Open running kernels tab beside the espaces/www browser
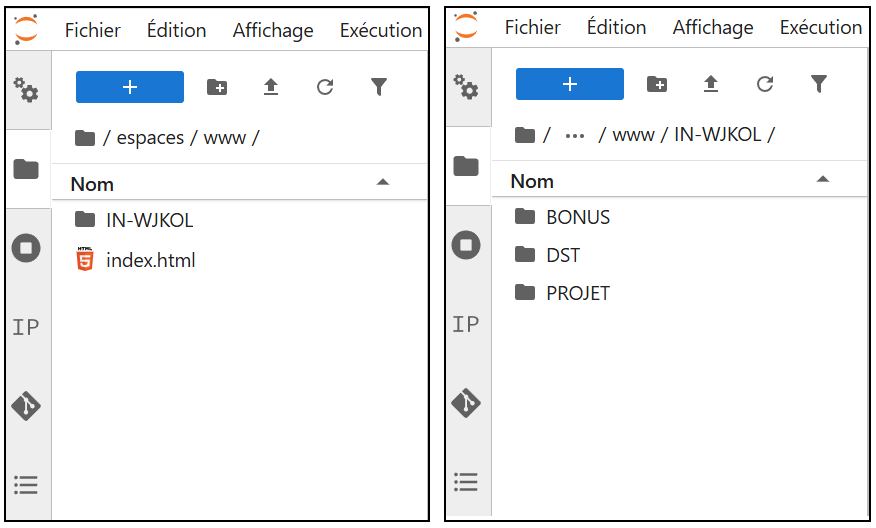The width and height of the screenshot is (876, 528). pos(26,248)
